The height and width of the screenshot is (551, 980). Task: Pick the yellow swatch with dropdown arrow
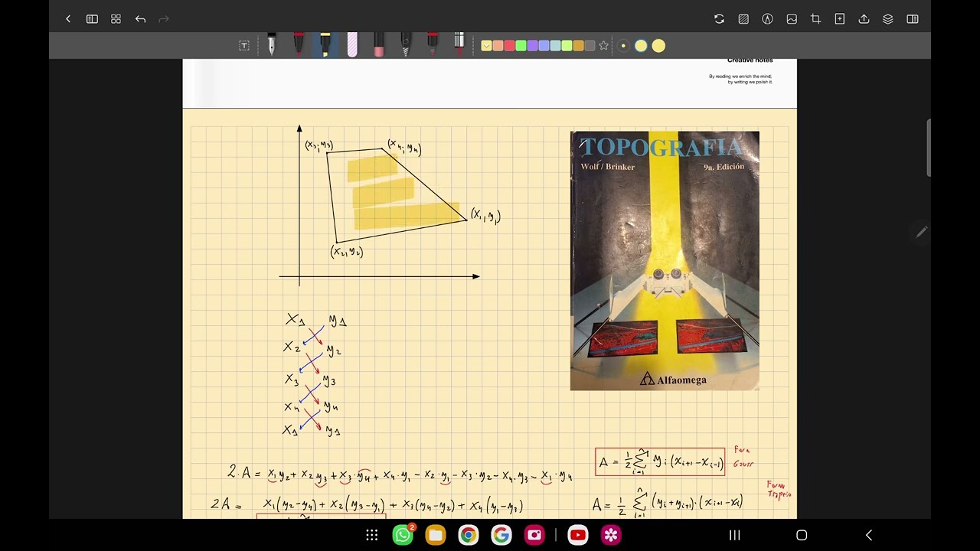(x=486, y=46)
